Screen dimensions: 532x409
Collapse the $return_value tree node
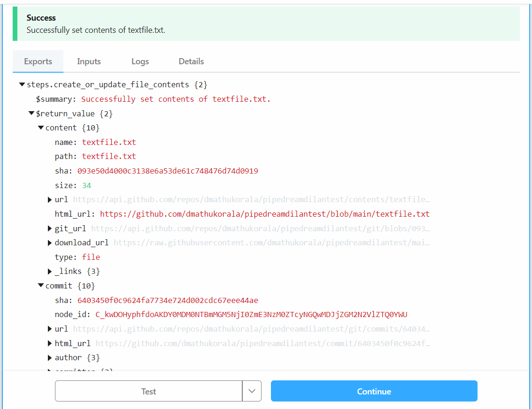tap(31, 113)
